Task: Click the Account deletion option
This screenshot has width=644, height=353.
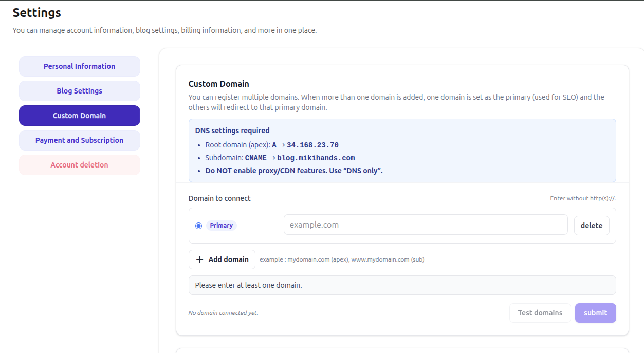Action: 79,164
